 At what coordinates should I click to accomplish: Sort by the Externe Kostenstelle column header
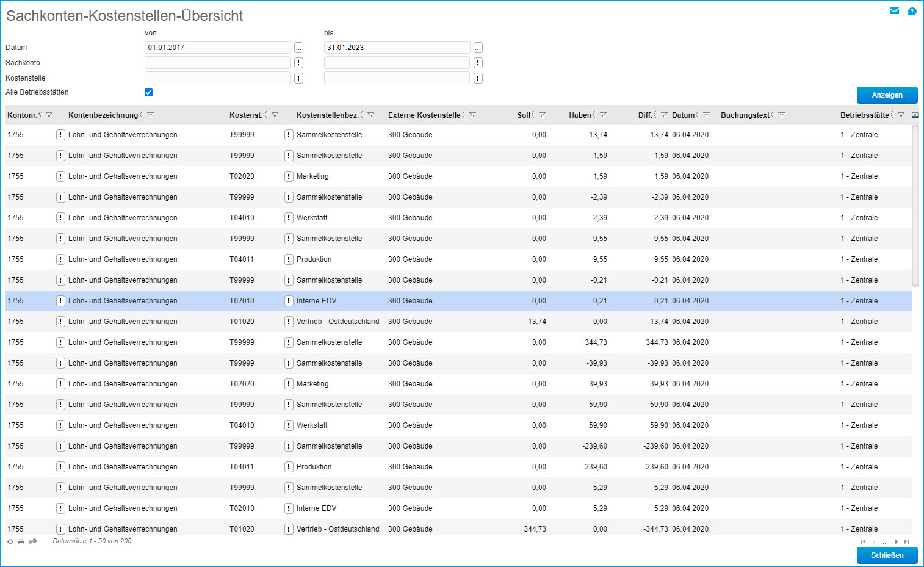(x=424, y=115)
